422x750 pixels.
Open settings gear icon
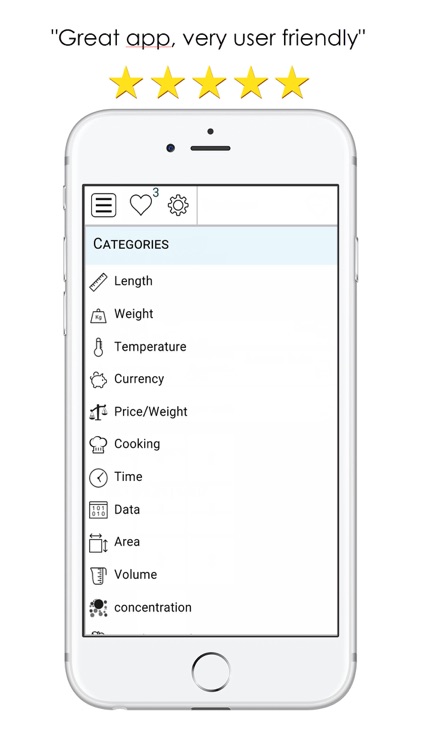click(178, 205)
